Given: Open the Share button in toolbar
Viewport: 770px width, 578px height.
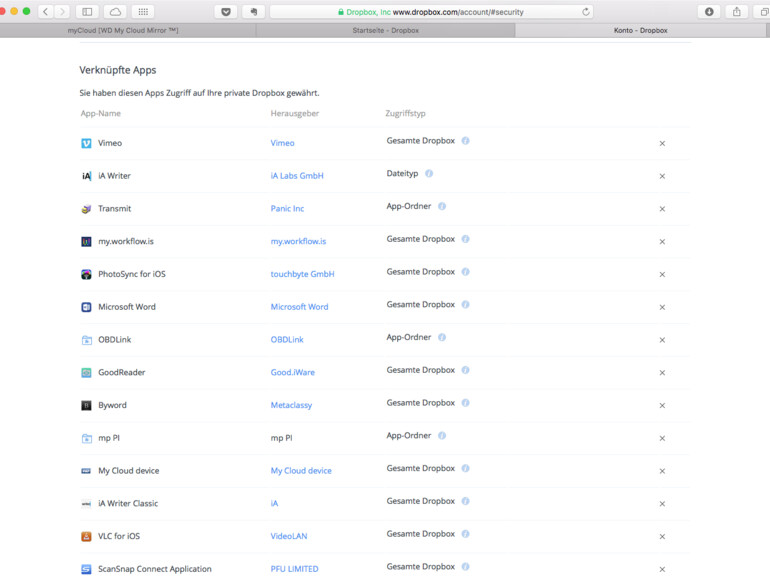Looking at the screenshot, I should pos(737,12).
